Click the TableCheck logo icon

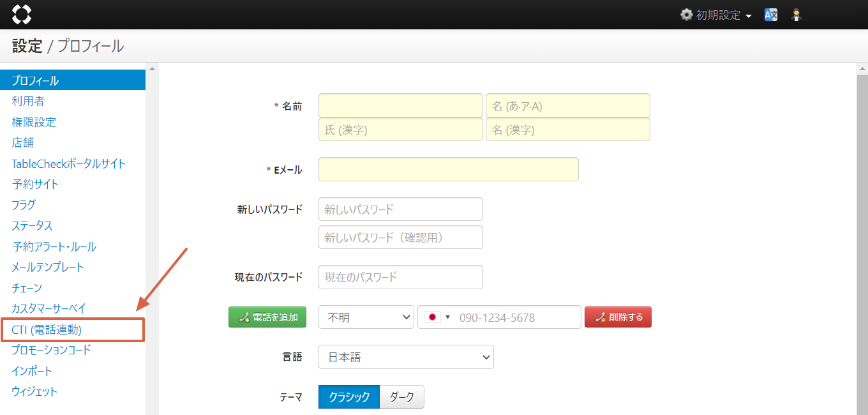pyautogui.click(x=22, y=14)
